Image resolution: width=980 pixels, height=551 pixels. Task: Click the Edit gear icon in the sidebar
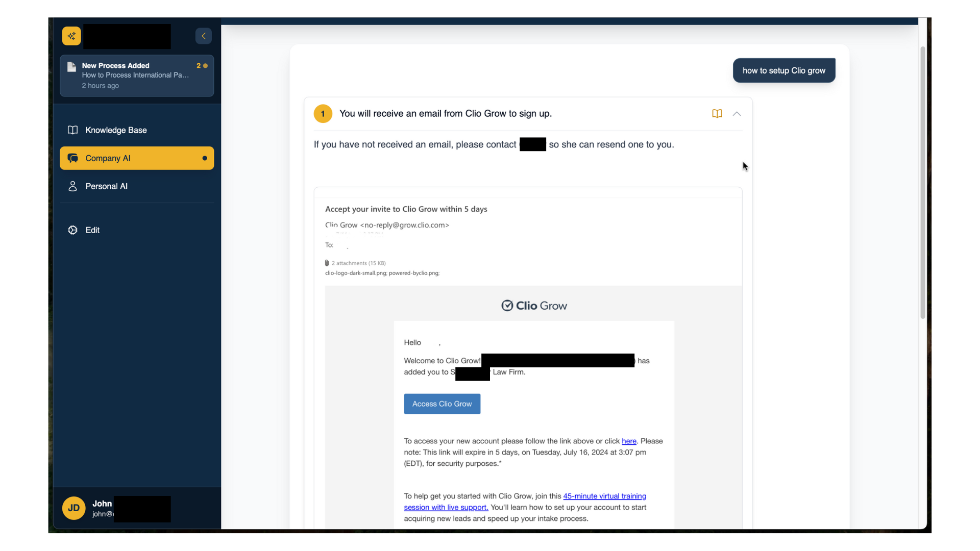72,230
